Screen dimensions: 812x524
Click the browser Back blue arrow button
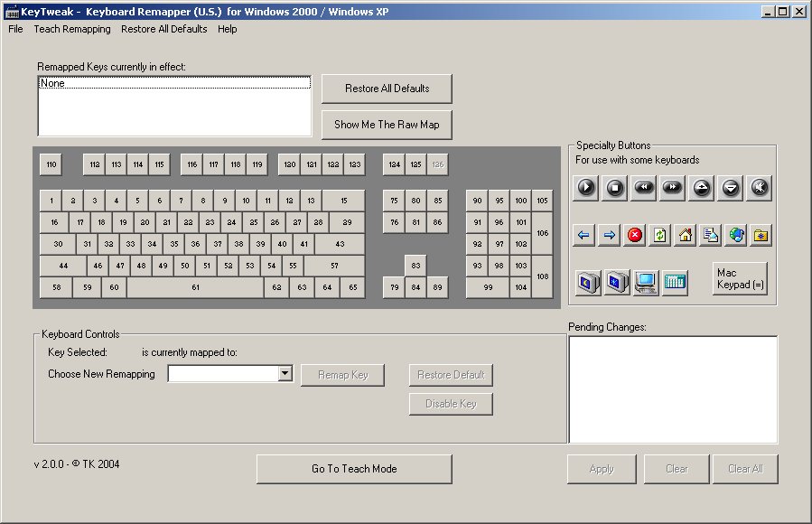[583, 236]
